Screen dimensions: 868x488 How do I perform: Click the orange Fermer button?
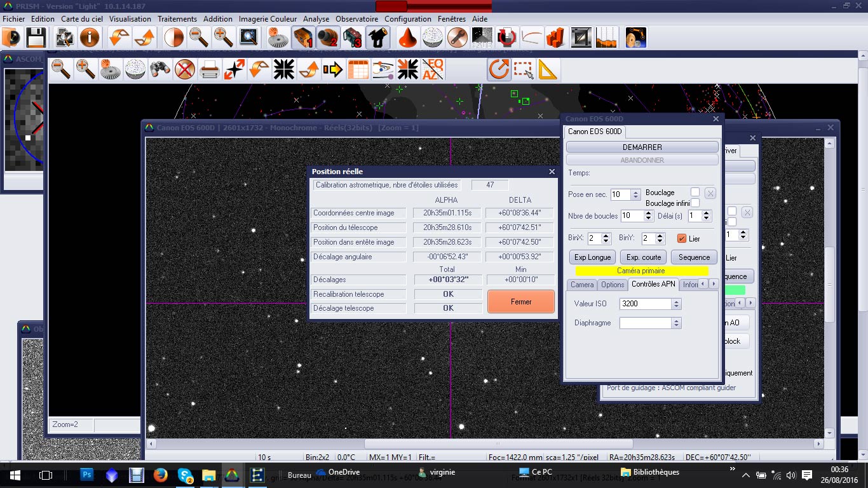521,302
